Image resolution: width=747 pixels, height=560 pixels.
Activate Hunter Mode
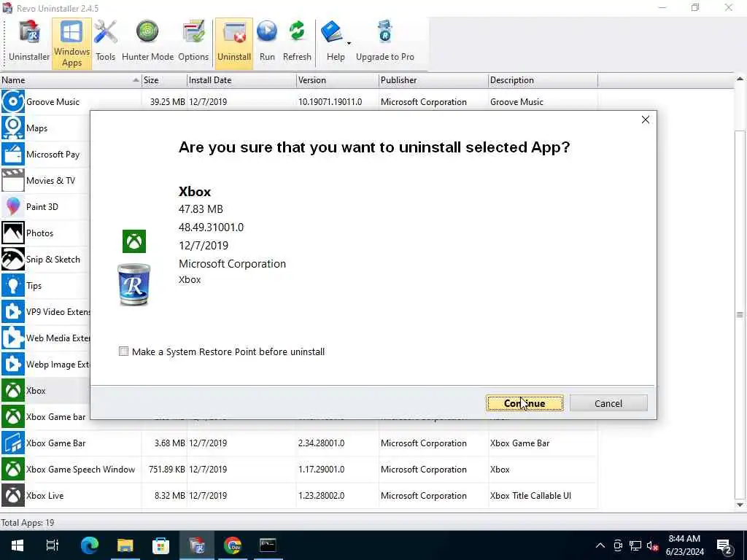coord(147,43)
